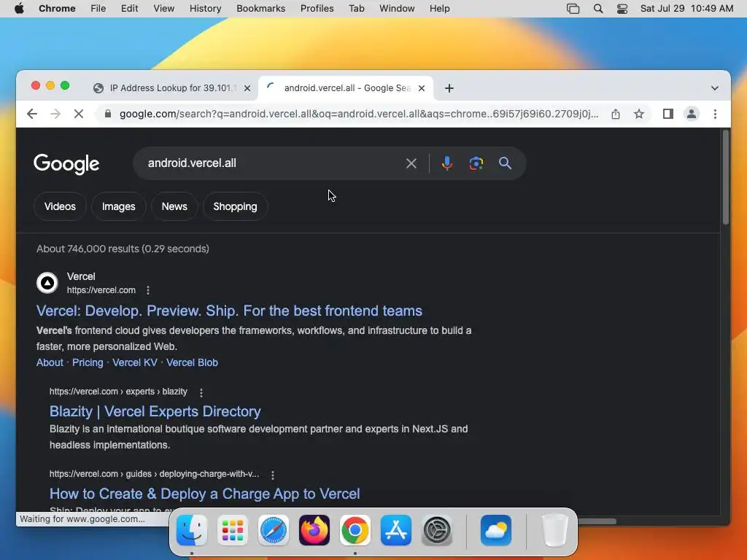Open Google logo homepage
The width and height of the screenshot is (747, 560).
coord(66,164)
